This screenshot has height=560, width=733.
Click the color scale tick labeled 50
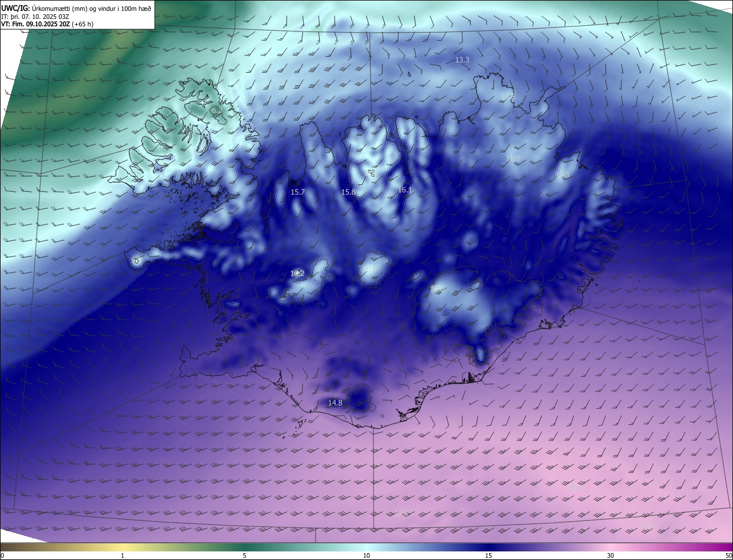point(729,556)
